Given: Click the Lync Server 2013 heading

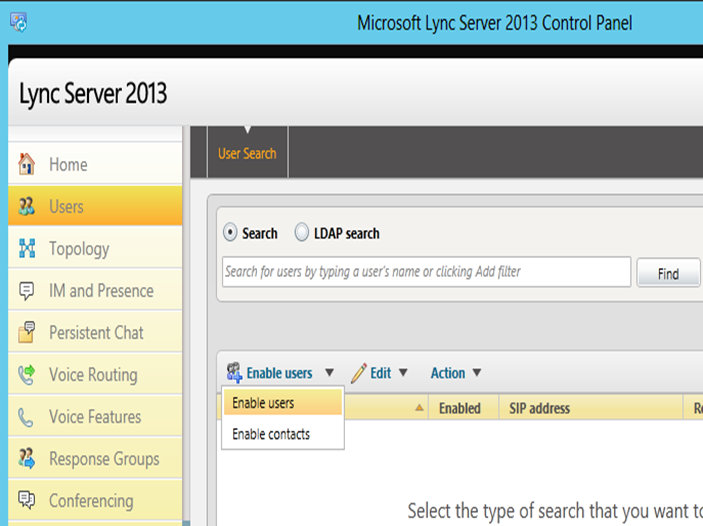Looking at the screenshot, I should 93,93.
